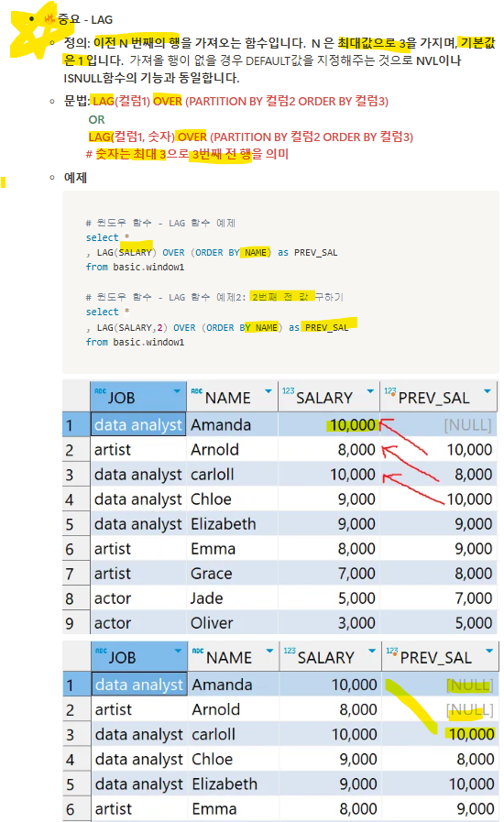The height and width of the screenshot is (822, 504).
Task: Click the LAG(SALARY,2) code line
Action: [x=217, y=328]
